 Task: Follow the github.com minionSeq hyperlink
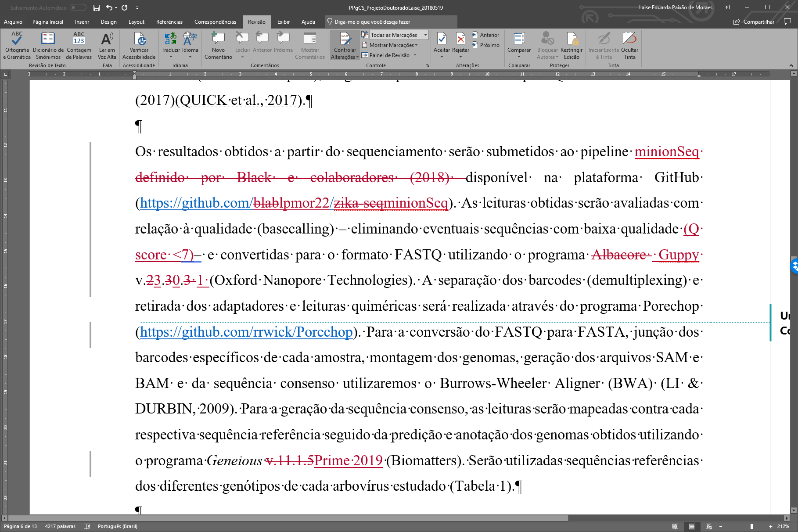coord(294,203)
